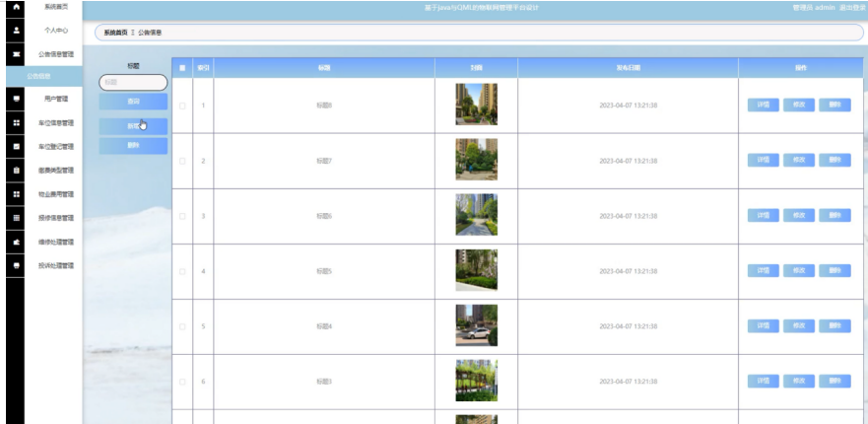Click the car photo thumbnail in row 标题4

pos(476,325)
